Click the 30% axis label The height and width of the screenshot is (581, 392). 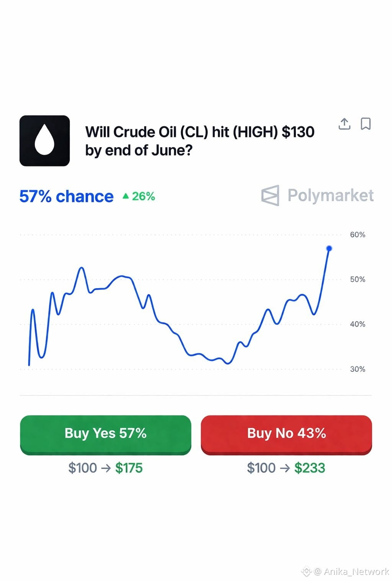point(358,369)
